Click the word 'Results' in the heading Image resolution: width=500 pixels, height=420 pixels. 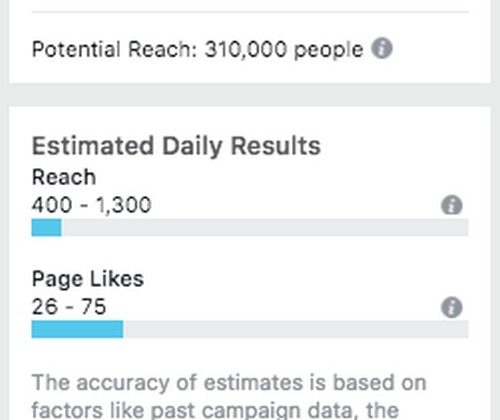[276, 145]
